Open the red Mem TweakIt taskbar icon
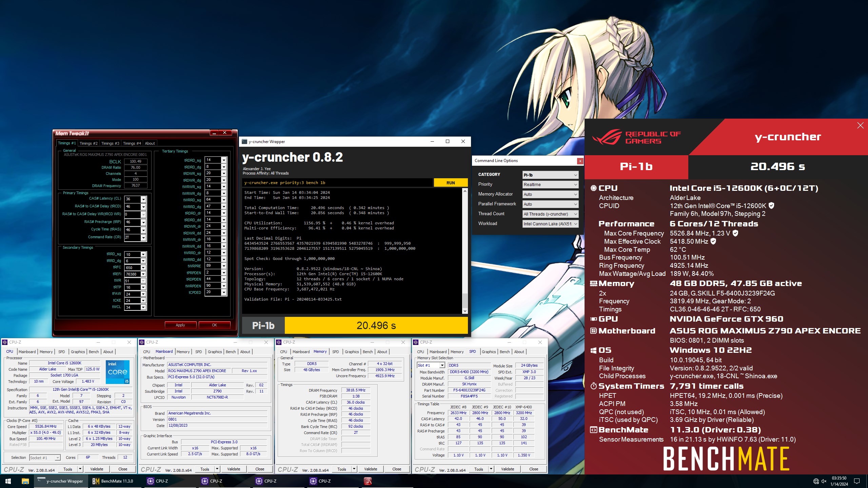 tap(368, 481)
